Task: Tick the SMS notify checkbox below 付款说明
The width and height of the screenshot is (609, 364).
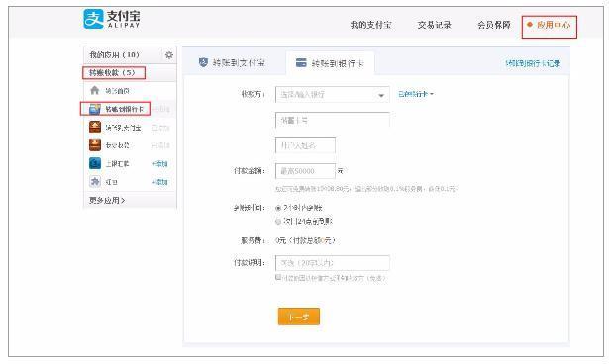Action: tap(278, 277)
